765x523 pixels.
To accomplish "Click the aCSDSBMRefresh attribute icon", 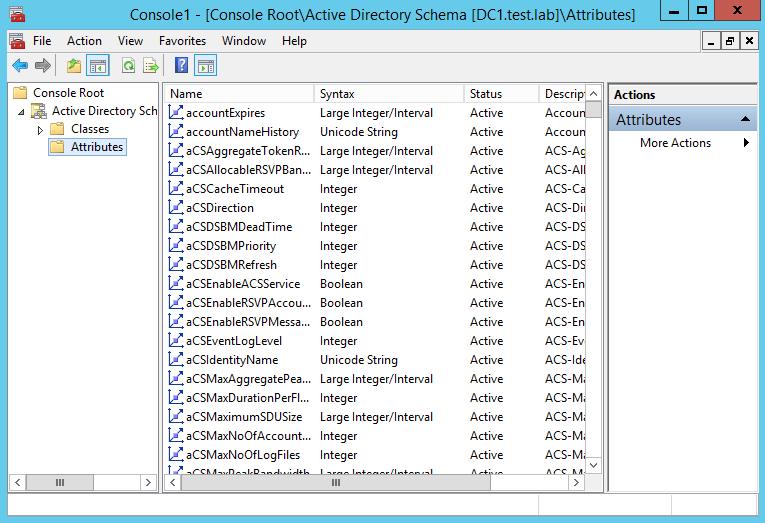I will (x=176, y=265).
